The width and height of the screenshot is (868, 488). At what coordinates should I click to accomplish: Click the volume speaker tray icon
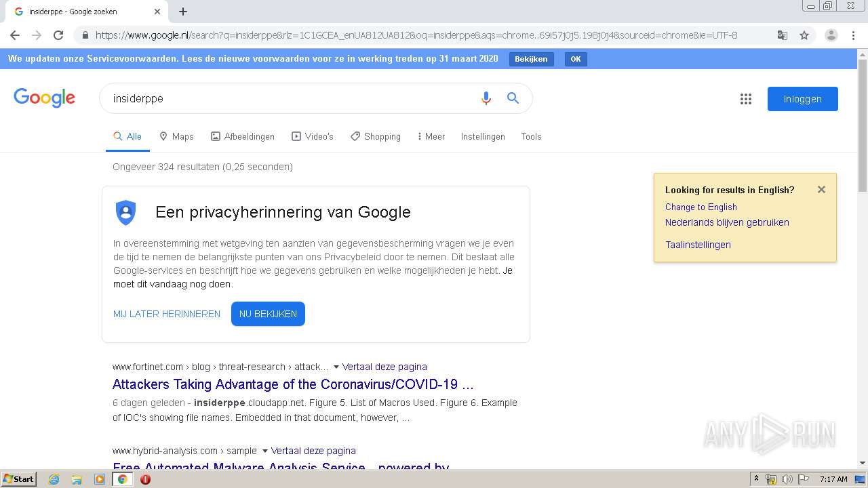(x=787, y=479)
